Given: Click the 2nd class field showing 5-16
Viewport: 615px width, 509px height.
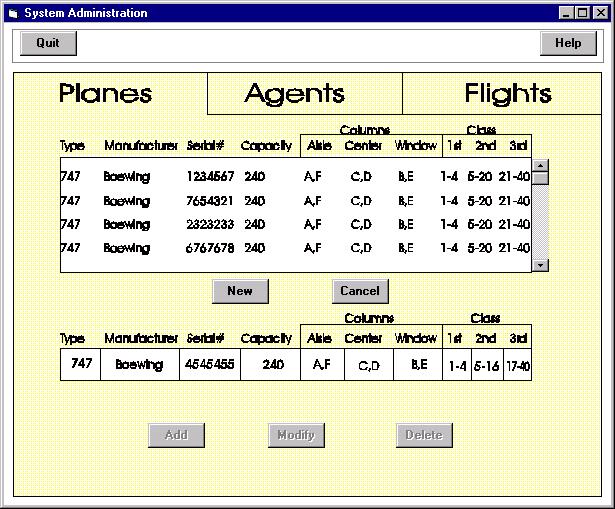Looking at the screenshot, I should (487, 366).
